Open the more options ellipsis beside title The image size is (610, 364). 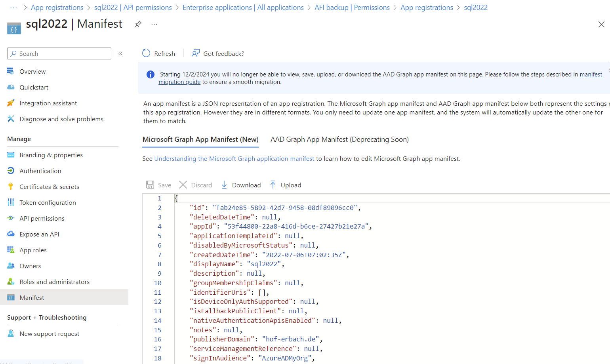tap(154, 24)
